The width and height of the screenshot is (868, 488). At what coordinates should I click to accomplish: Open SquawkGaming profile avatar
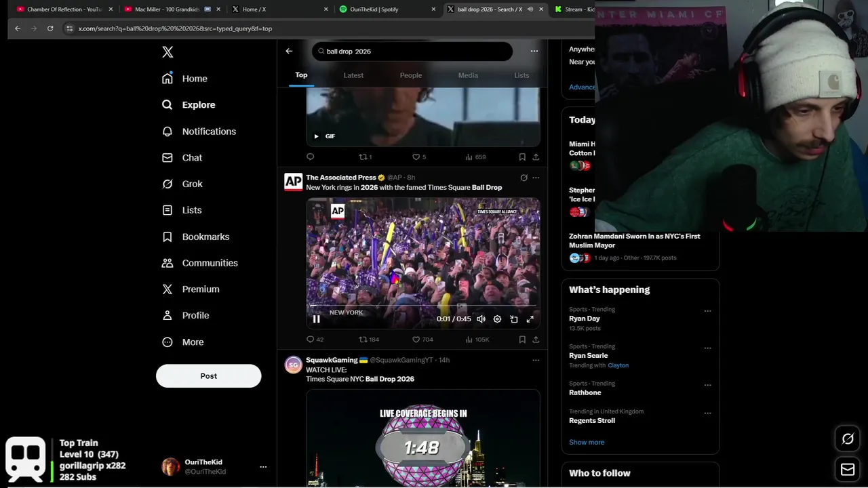click(x=294, y=365)
